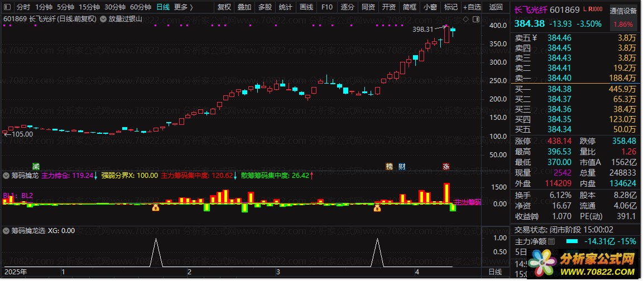Viewport: 644px width, 281px height.
Task: Toggle the left sidebar panel icon
Action: click(x=7, y=7)
